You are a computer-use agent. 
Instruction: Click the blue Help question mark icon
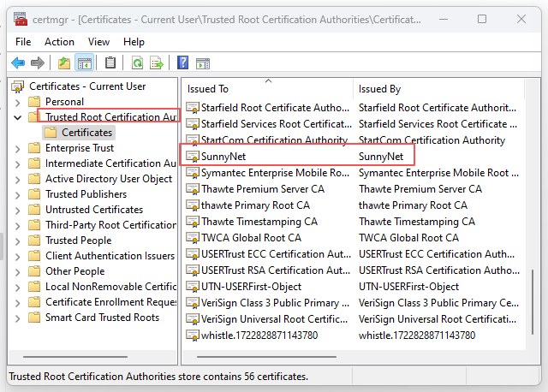click(182, 62)
